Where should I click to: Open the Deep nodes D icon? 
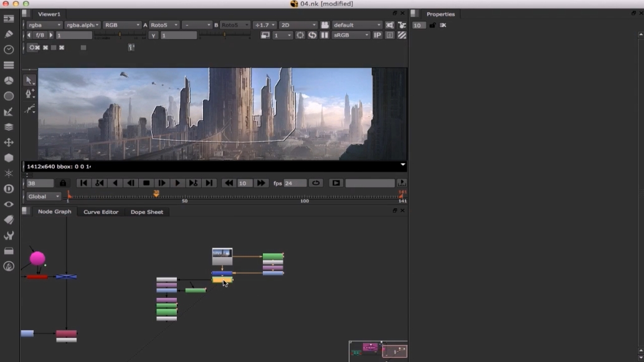[x=9, y=189]
